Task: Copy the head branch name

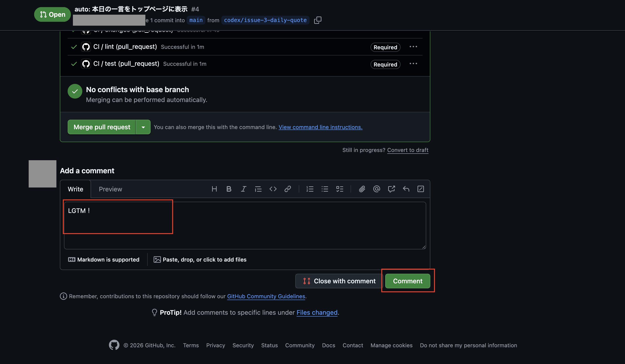Action: (318, 20)
